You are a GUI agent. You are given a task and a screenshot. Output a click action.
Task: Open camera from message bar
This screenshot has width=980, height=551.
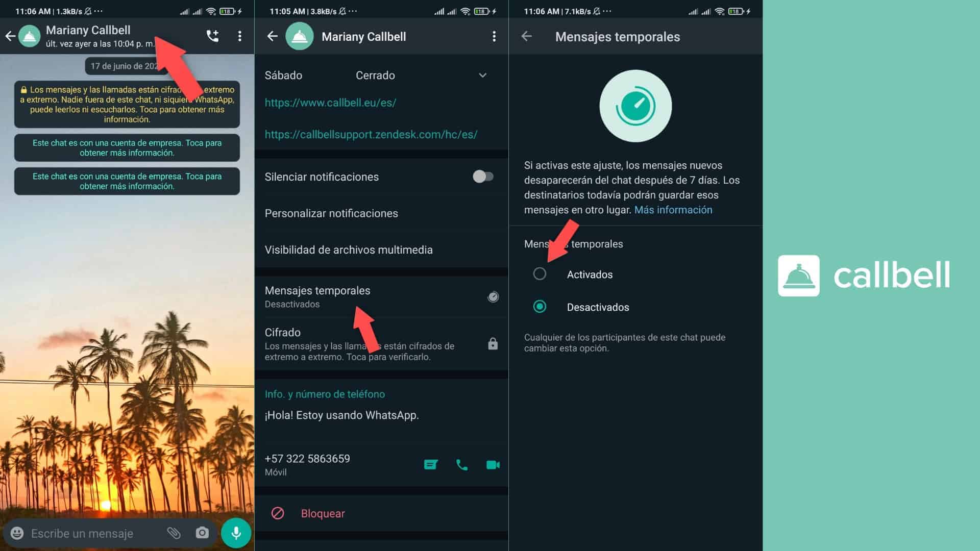pos(202,533)
